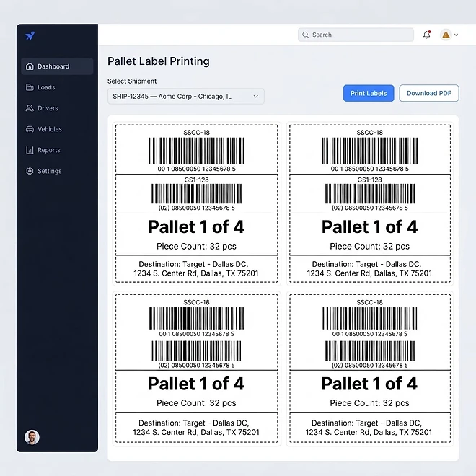Click the app logo in the sidebar
This screenshot has width=476, height=476.
pyautogui.click(x=30, y=36)
